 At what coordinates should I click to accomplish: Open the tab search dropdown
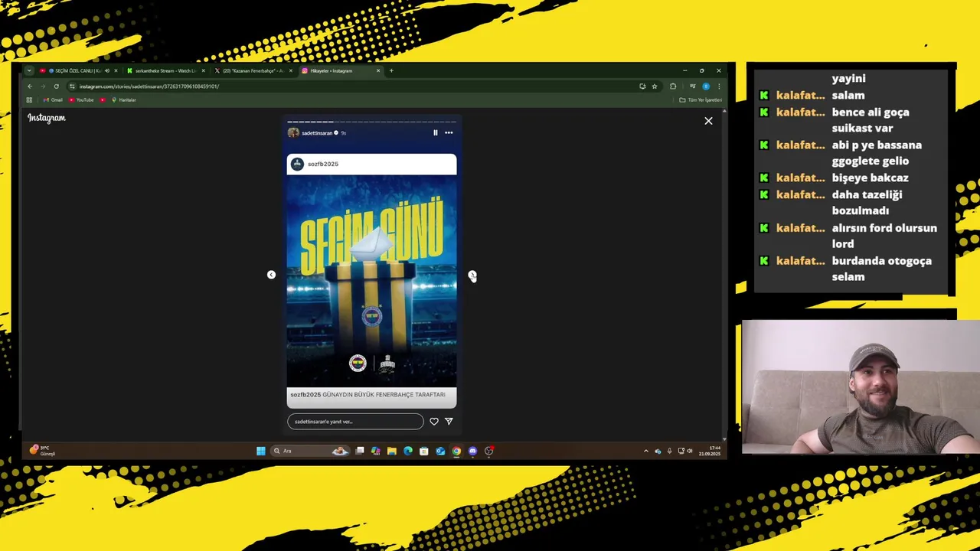point(29,70)
